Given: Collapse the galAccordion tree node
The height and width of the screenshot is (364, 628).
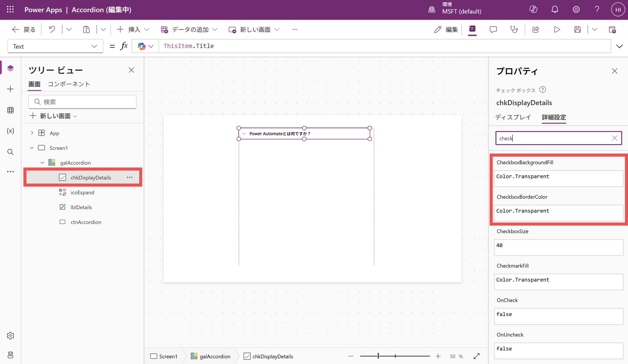Looking at the screenshot, I should (42, 163).
